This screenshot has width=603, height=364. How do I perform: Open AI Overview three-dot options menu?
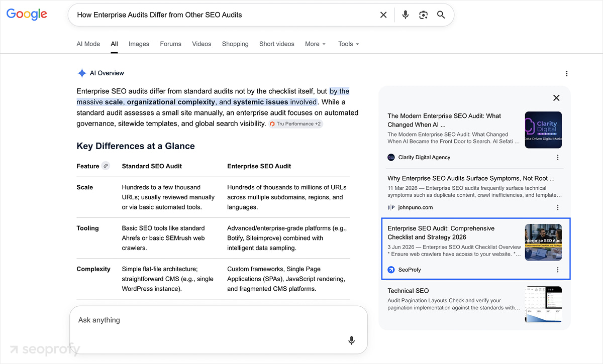[x=566, y=74]
